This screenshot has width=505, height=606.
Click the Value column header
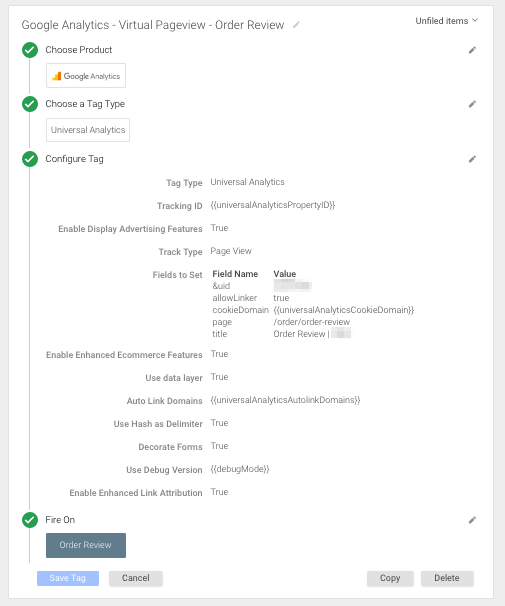(285, 274)
